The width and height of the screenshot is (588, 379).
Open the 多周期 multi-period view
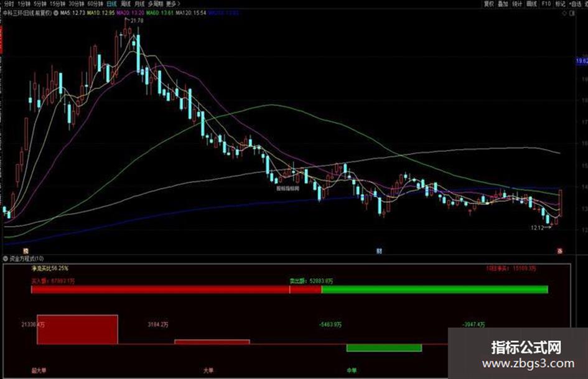coord(156,4)
